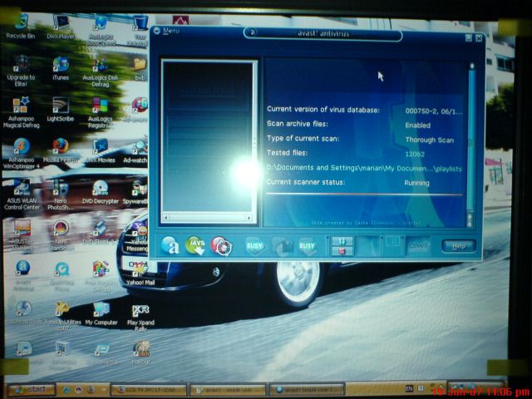Open AusLogics Disk Defrag desktop icon
Image resolution: width=532 pixels, height=399 pixels.
pyautogui.click(x=101, y=71)
